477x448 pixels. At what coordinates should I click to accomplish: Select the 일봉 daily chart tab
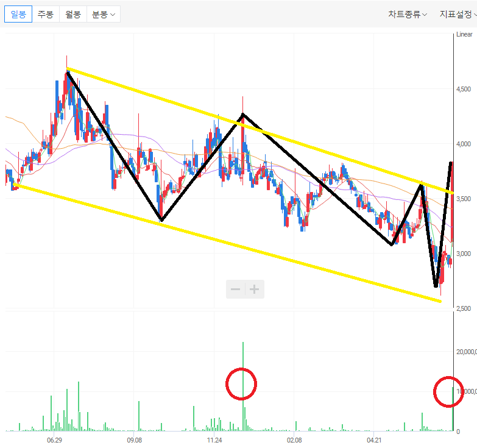(x=18, y=14)
